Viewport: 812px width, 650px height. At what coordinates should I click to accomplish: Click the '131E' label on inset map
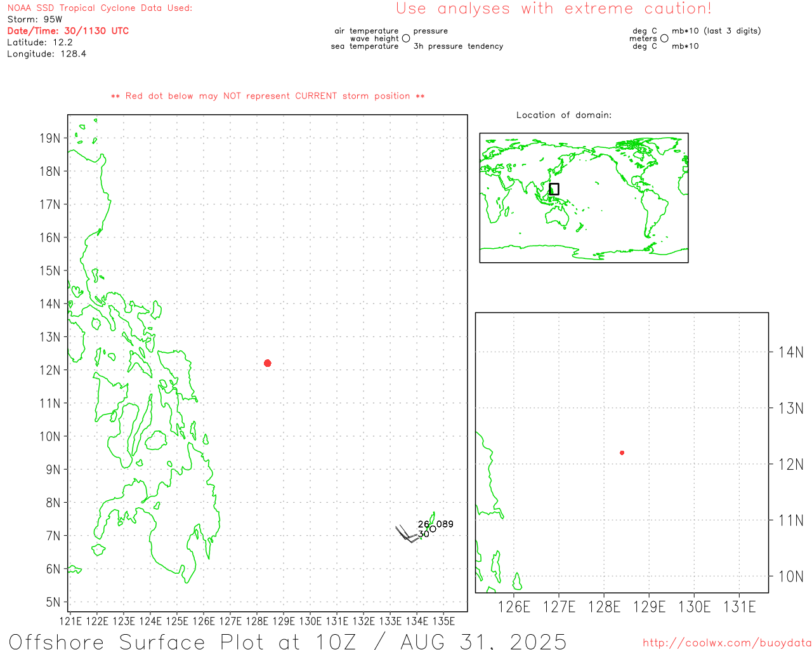(x=740, y=607)
